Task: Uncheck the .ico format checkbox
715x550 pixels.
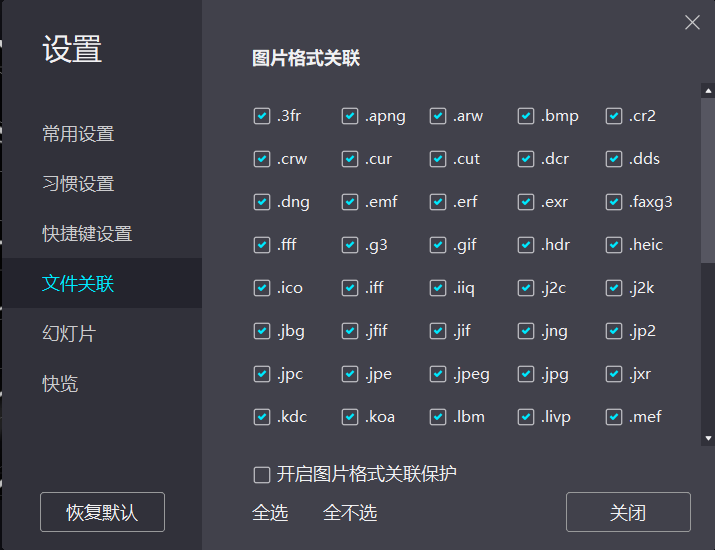Action: (262, 288)
